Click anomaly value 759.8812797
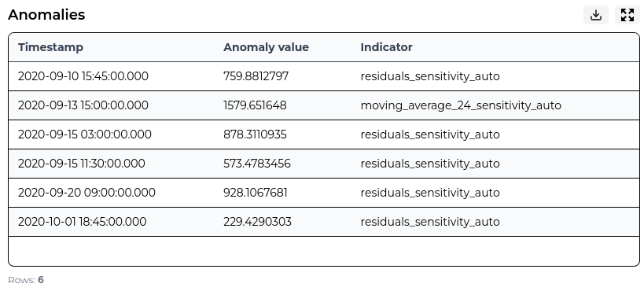This screenshot has width=644, height=291. [x=256, y=76]
